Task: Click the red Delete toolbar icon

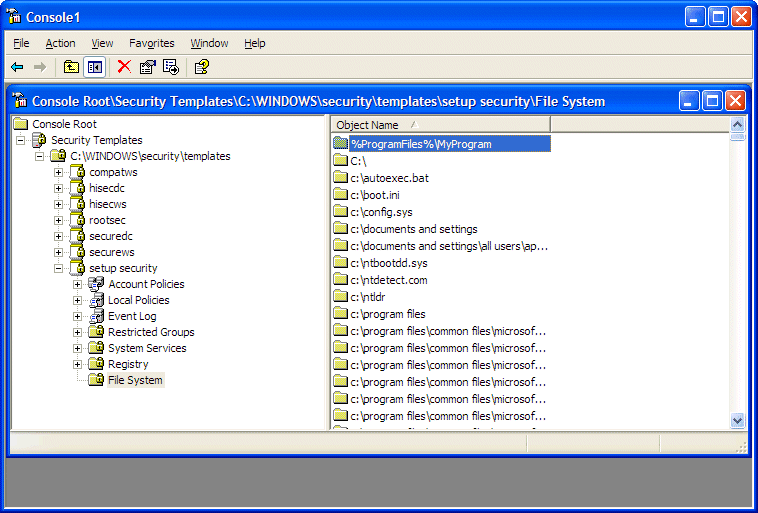Action: [x=124, y=66]
